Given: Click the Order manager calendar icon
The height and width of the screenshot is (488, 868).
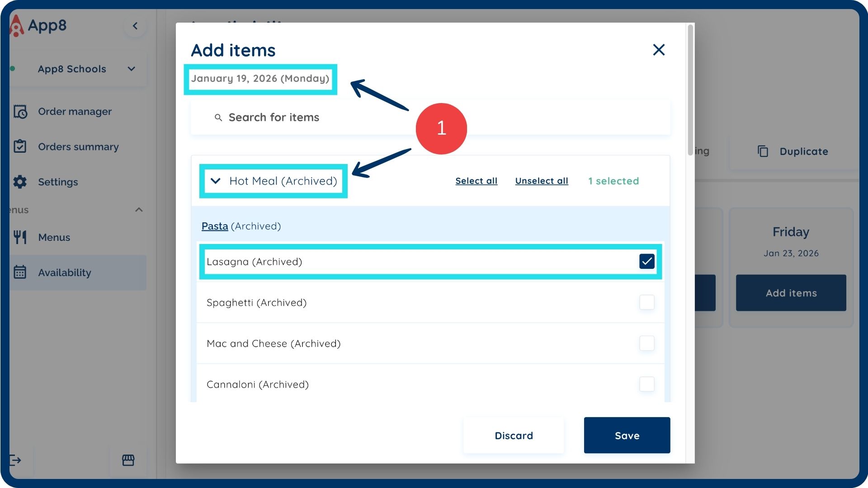Looking at the screenshot, I should pyautogui.click(x=20, y=112).
